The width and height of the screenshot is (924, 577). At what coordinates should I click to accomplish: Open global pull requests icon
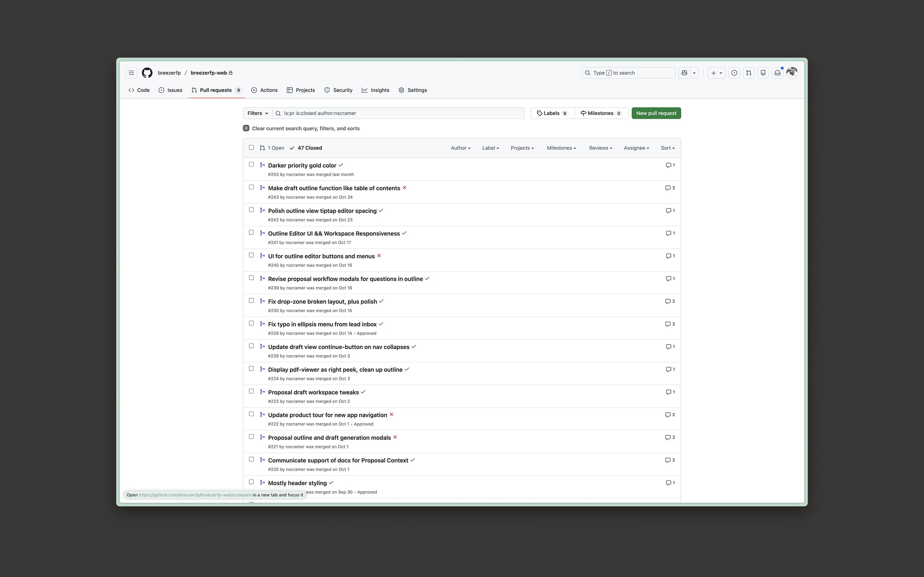click(x=748, y=72)
